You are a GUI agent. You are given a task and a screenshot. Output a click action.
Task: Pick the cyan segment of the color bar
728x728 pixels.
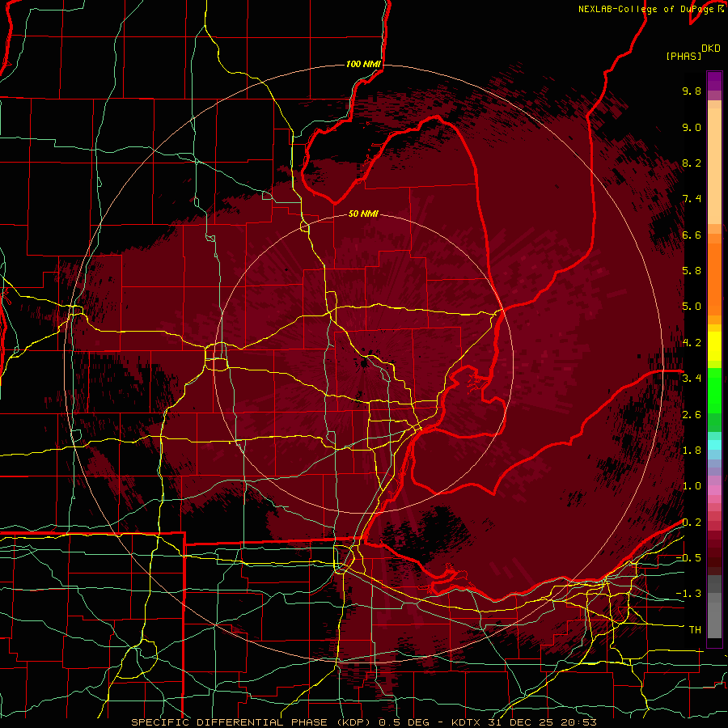tap(714, 445)
